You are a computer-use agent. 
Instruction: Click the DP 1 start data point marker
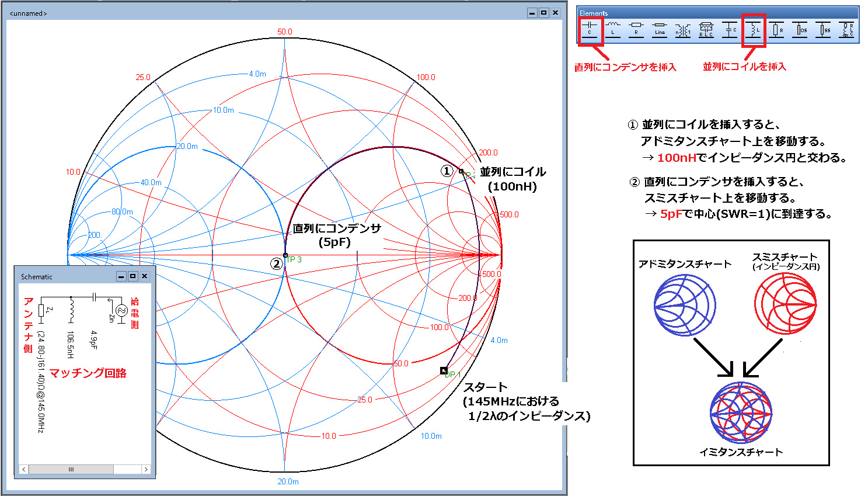pos(444,370)
